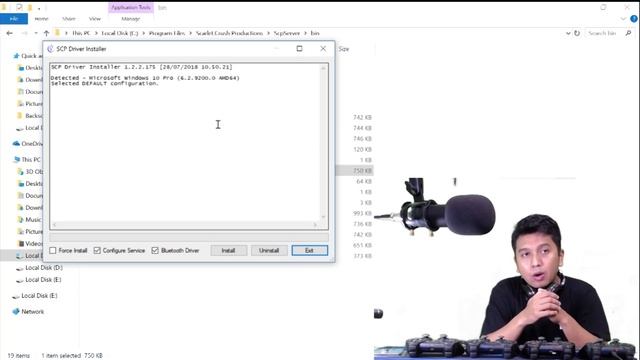Open address bar history dropdown
Screen dimensions: 640x360
[x=568, y=33]
